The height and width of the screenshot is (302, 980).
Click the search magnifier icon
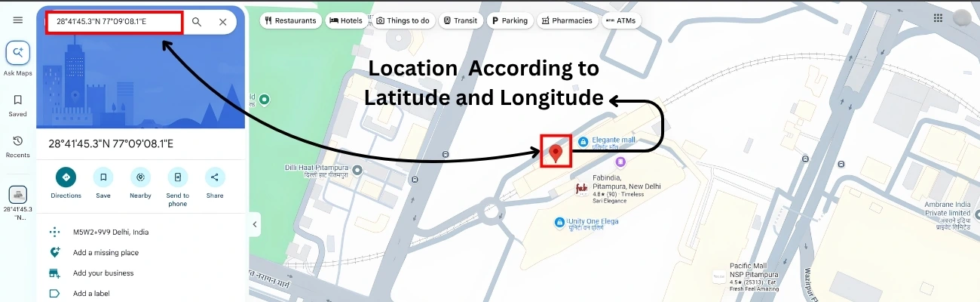(197, 22)
